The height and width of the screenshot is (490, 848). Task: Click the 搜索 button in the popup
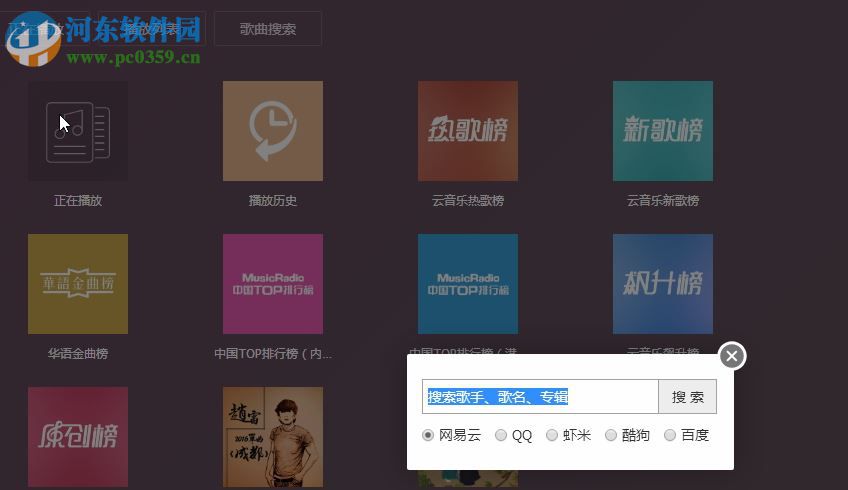click(687, 397)
